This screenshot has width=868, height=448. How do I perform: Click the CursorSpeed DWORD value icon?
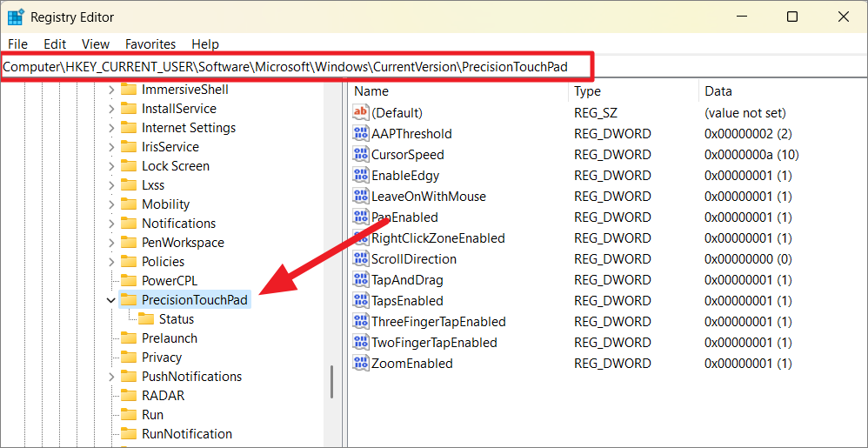(x=361, y=155)
